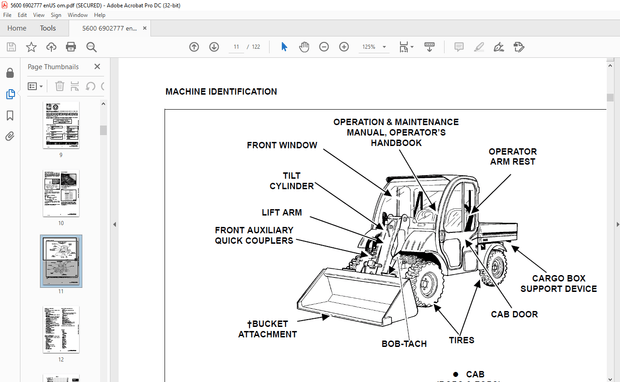Click the thumbnails scrollbar up arrow

[x=103, y=104]
